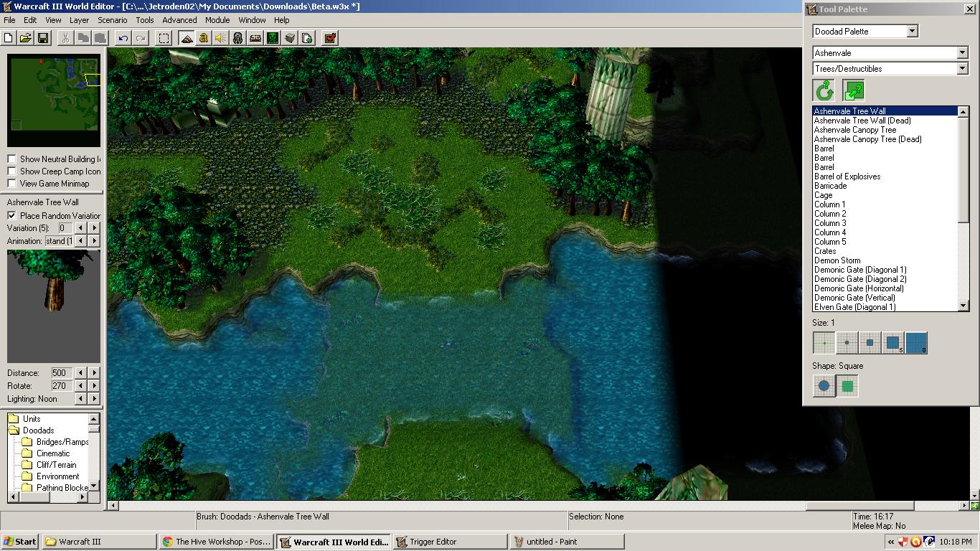Open the Window menu
Screen dimensions: 980x551
(252, 20)
